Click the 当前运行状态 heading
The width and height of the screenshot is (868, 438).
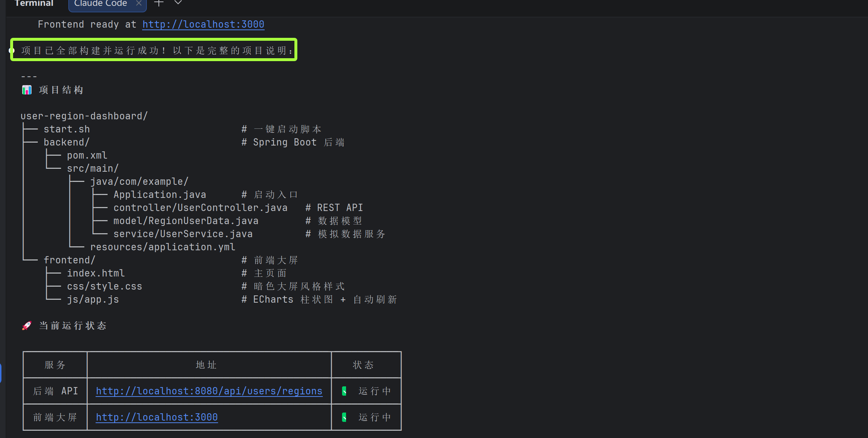73,326
